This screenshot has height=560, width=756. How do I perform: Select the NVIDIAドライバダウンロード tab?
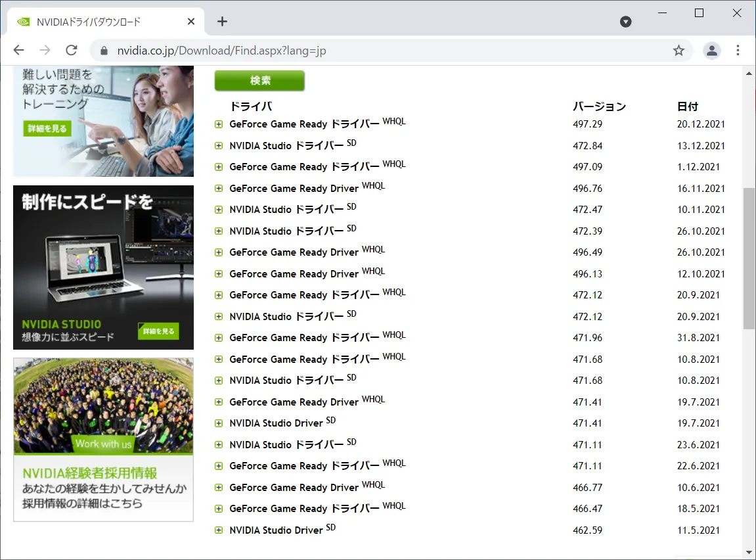pyautogui.click(x=106, y=22)
